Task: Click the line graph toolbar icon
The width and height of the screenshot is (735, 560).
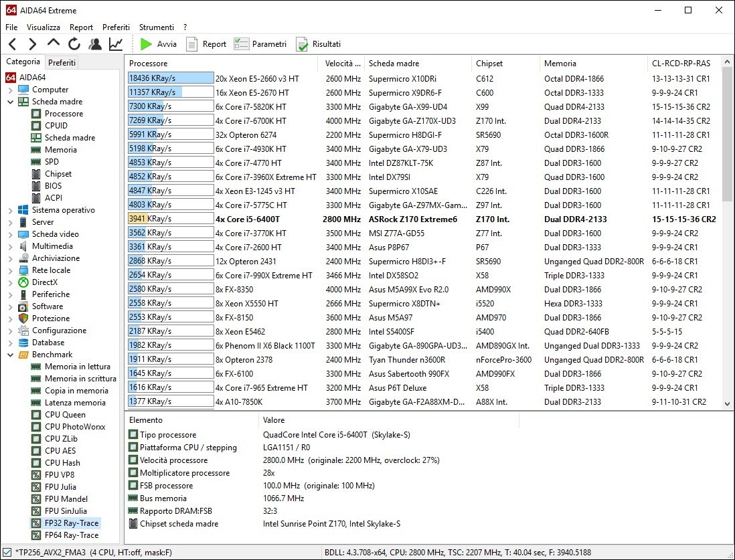Action: [x=116, y=44]
